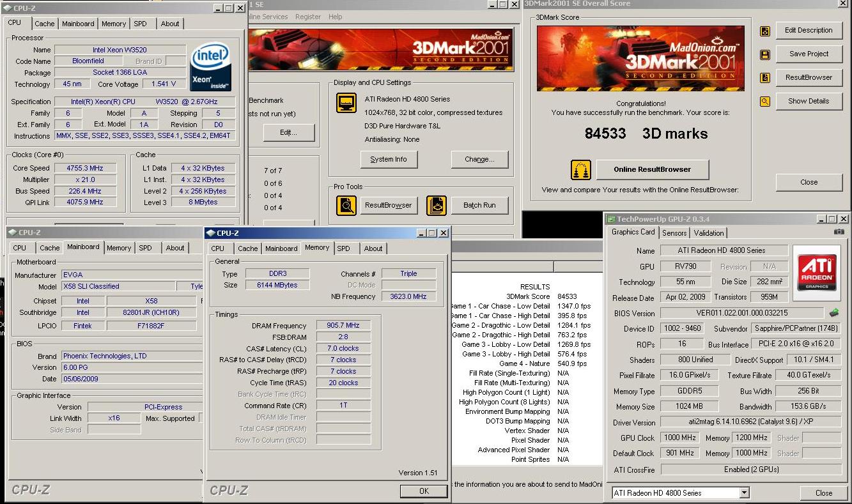
Task: Click the ATI Radeon logo in GPU-Z
Action: (x=816, y=271)
